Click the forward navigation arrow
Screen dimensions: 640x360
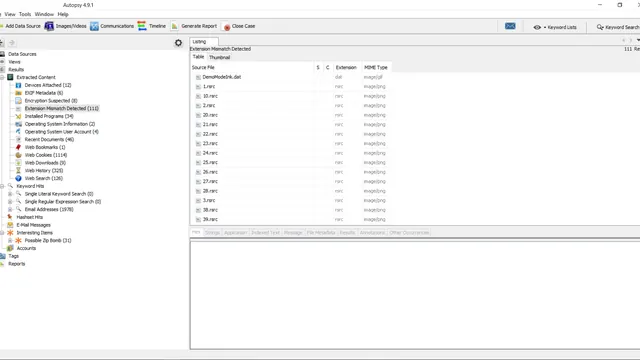pos(12,43)
